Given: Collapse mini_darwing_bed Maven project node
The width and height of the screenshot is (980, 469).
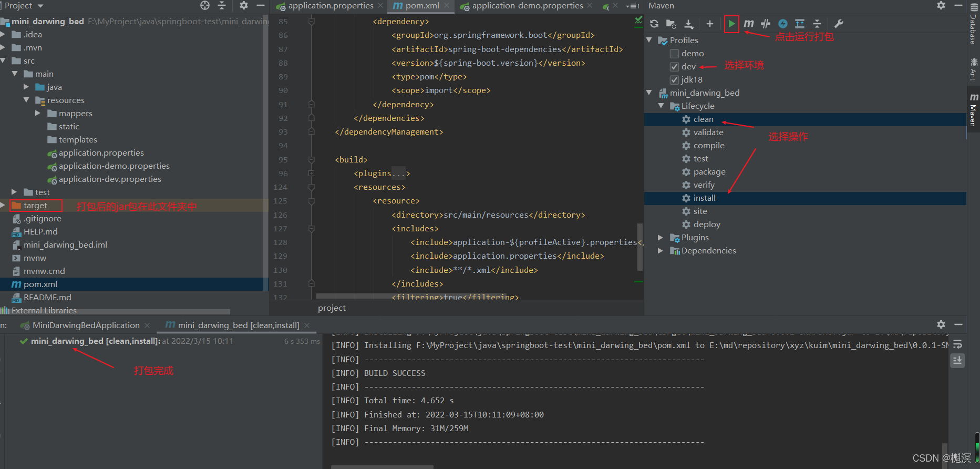Looking at the screenshot, I should click(649, 93).
